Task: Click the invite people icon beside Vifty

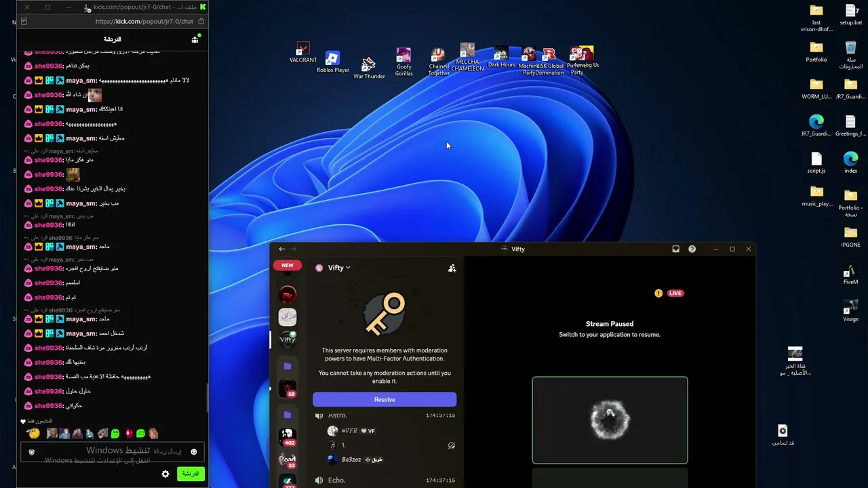Action: click(x=452, y=268)
